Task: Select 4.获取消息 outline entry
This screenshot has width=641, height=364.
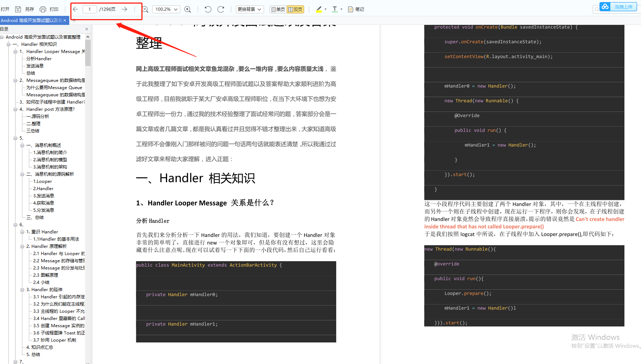Action: pyautogui.click(x=44, y=203)
